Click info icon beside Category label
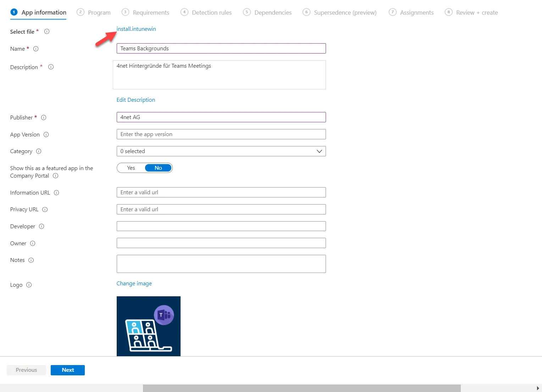Screen dimensions: 542x392 click(x=39, y=151)
